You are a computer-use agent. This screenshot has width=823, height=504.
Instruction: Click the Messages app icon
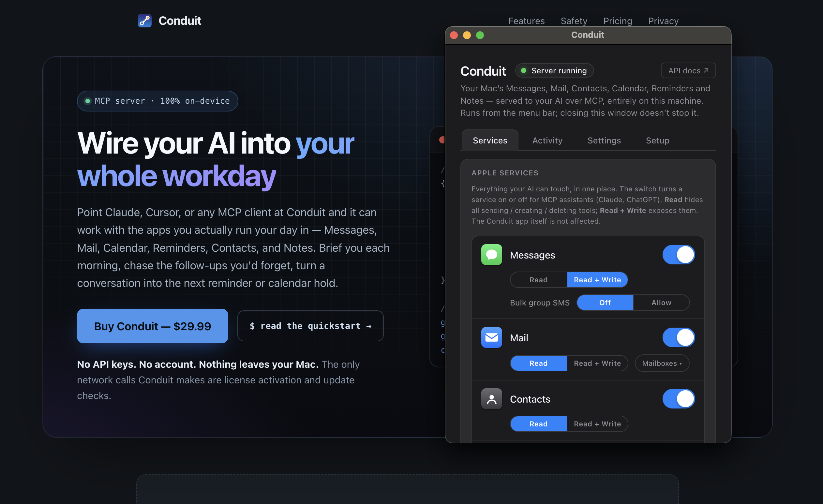point(491,255)
